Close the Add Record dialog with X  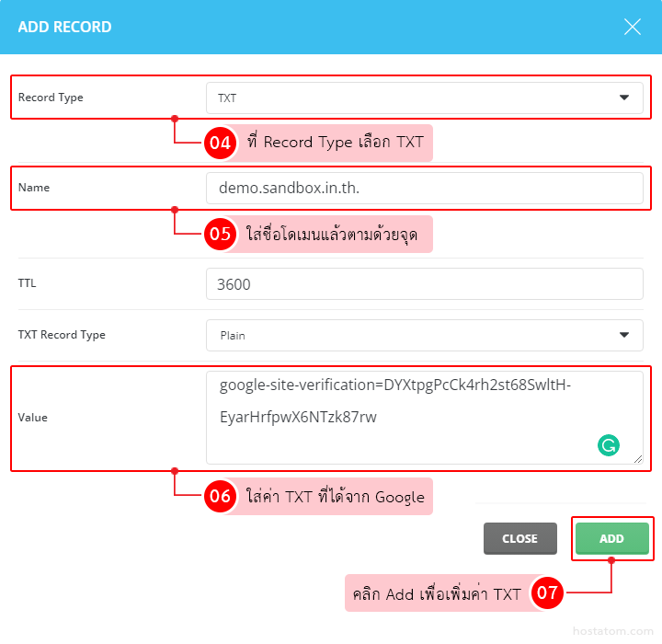(x=633, y=27)
